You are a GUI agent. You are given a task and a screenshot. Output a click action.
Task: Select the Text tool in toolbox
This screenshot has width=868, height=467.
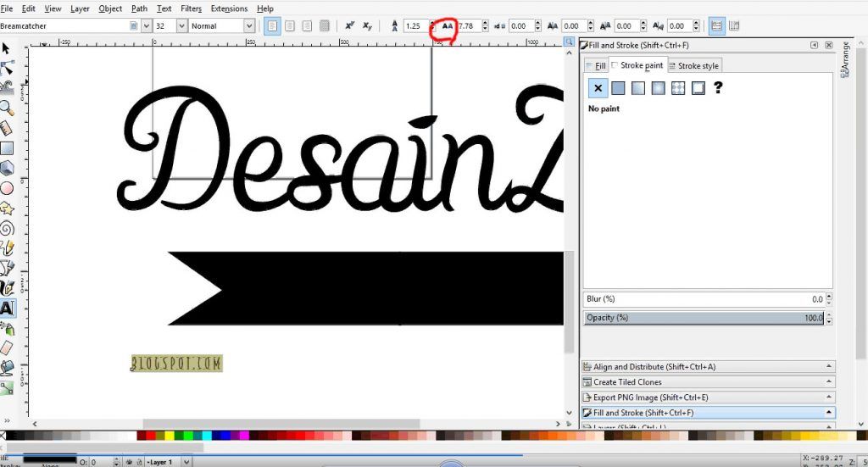pos(7,309)
